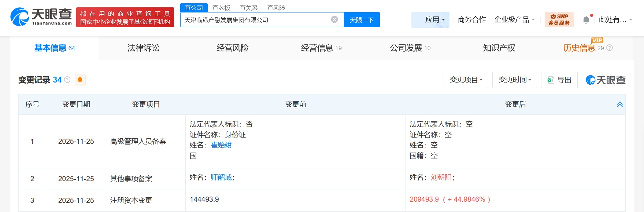Collapse table using double-chevron icon
Image resolution: width=644 pixels, height=212 pixels.
619,105
